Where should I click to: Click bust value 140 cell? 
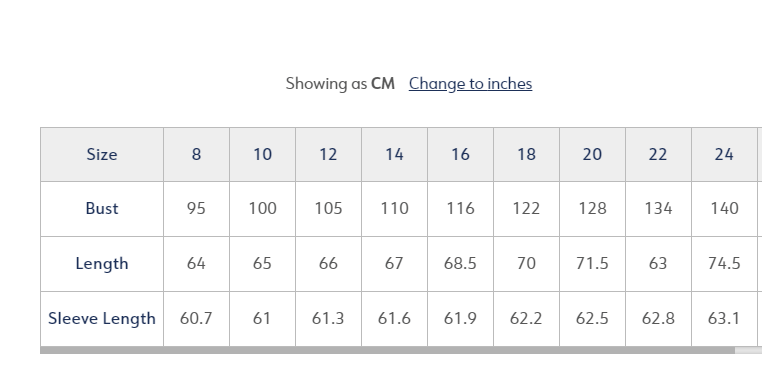[725, 209]
